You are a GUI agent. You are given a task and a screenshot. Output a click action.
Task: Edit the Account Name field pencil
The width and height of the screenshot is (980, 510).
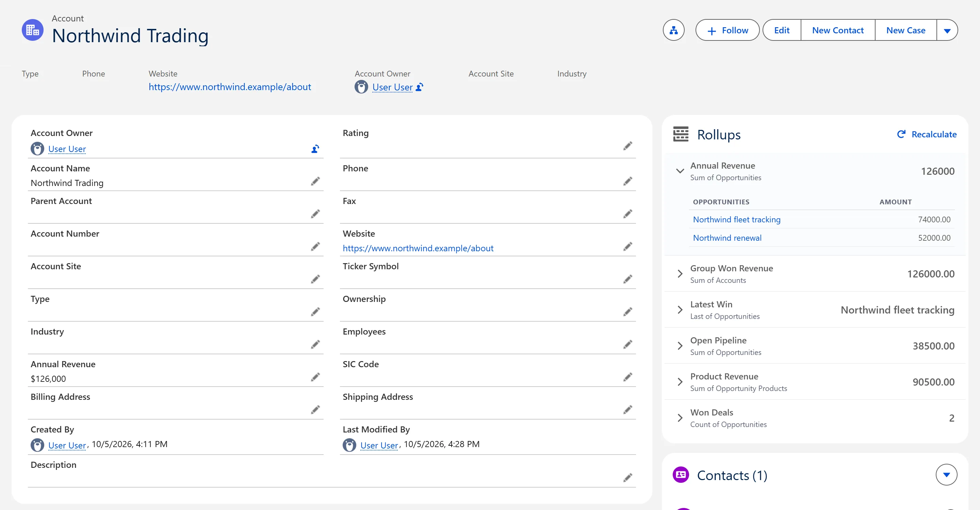(315, 181)
